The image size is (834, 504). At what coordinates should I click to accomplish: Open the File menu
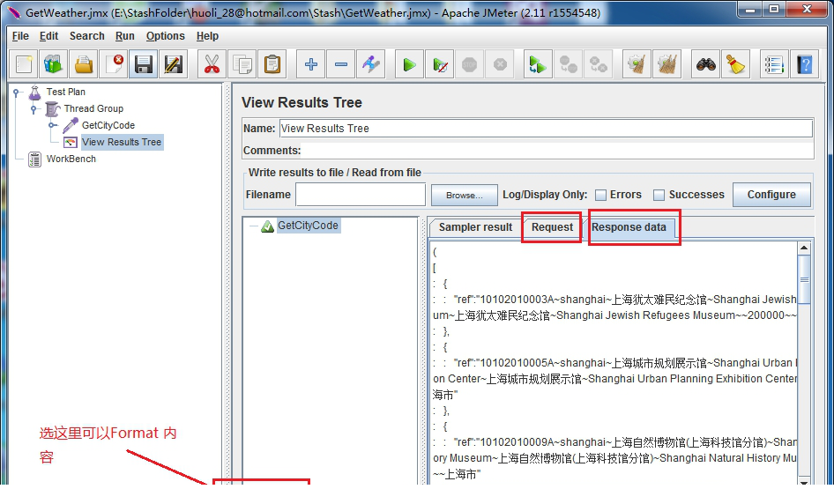coord(20,36)
